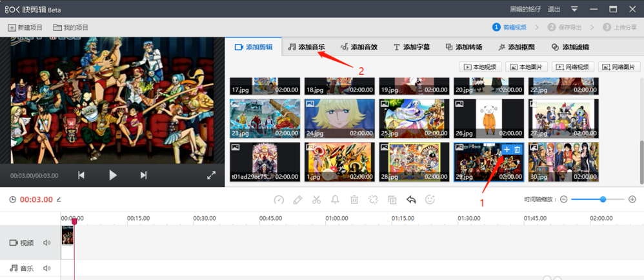
Task: Import via 本地图片 button
Action: [527, 67]
